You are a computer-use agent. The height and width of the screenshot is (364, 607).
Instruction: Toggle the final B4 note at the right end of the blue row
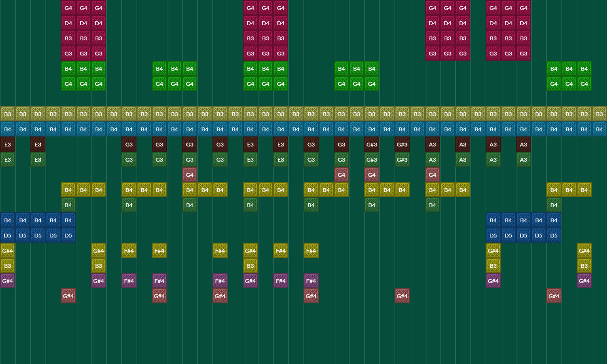pyautogui.click(x=599, y=129)
